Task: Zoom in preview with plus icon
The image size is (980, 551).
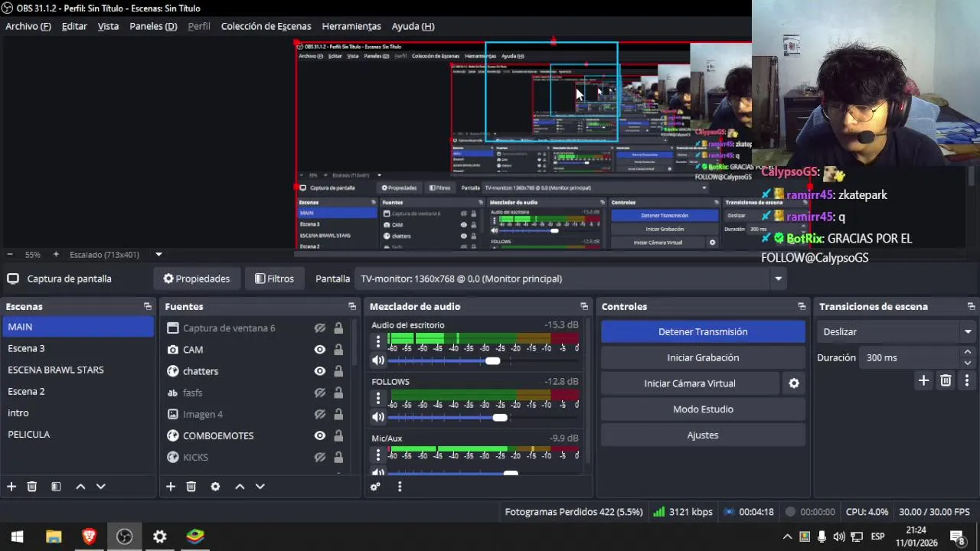Action: 56,254
